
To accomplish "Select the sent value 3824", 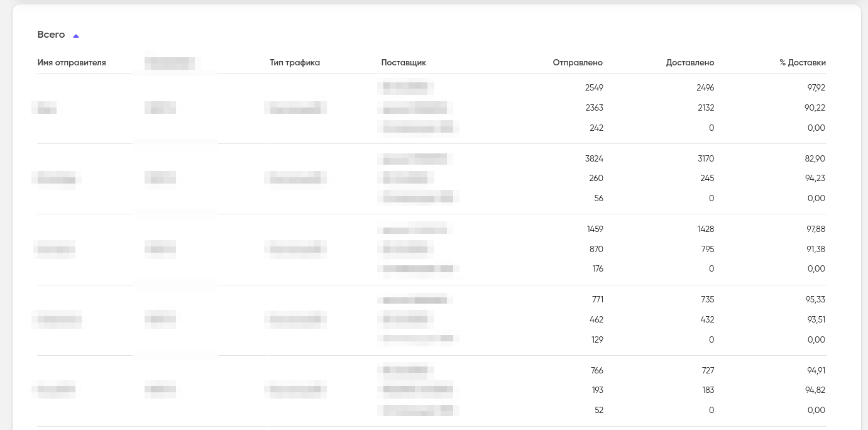I will point(594,158).
